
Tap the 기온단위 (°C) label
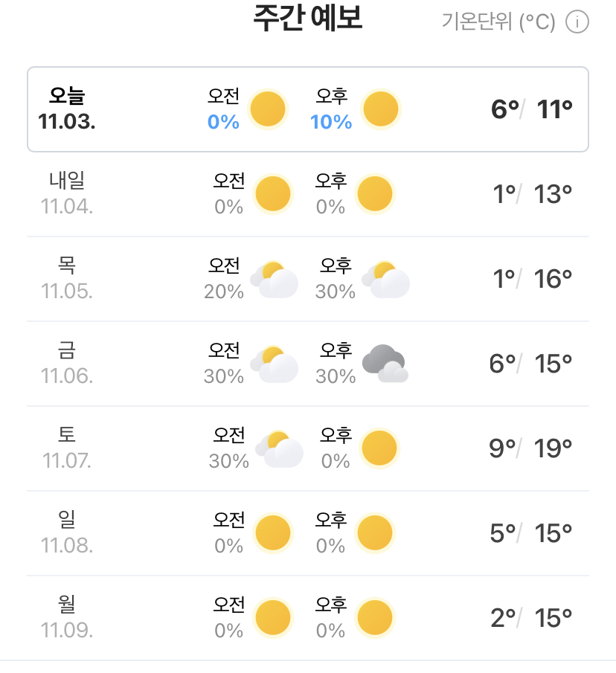(498, 23)
